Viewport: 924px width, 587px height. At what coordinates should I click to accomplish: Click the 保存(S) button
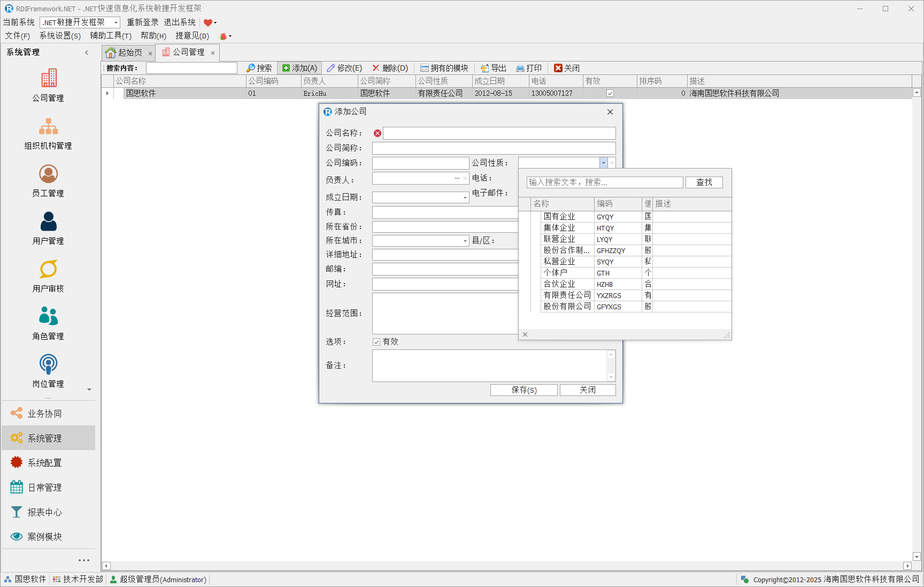coord(523,390)
